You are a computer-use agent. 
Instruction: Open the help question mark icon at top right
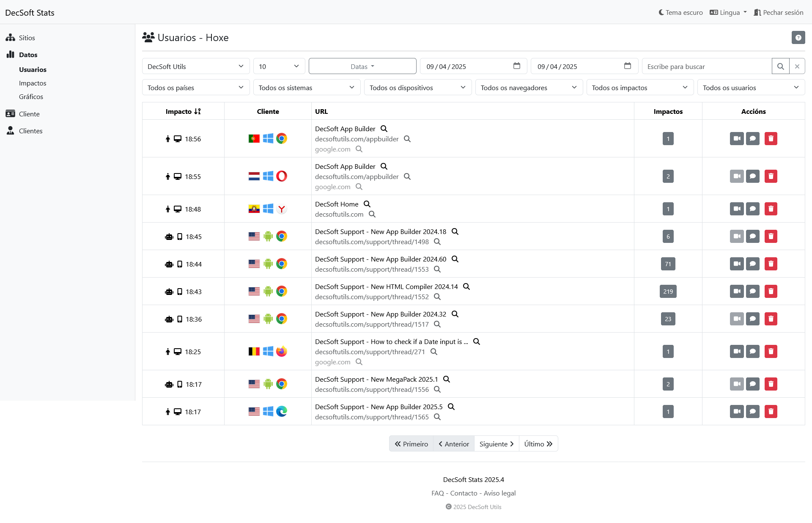pos(798,37)
